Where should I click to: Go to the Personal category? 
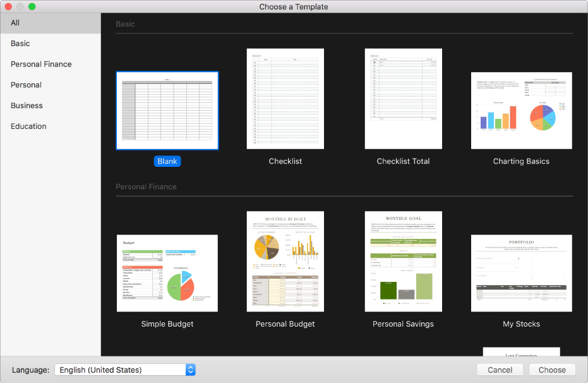pos(26,85)
